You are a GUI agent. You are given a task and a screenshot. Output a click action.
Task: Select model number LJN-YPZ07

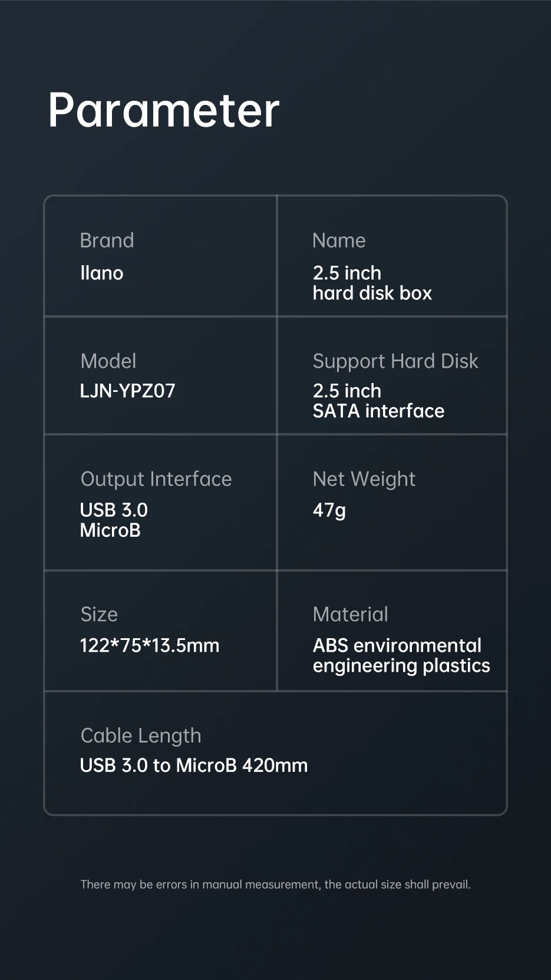(127, 391)
